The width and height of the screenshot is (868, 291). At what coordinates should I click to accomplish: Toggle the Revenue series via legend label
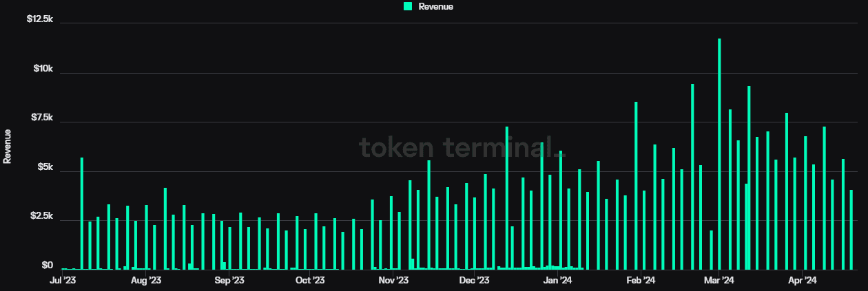click(x=435, y=6)
